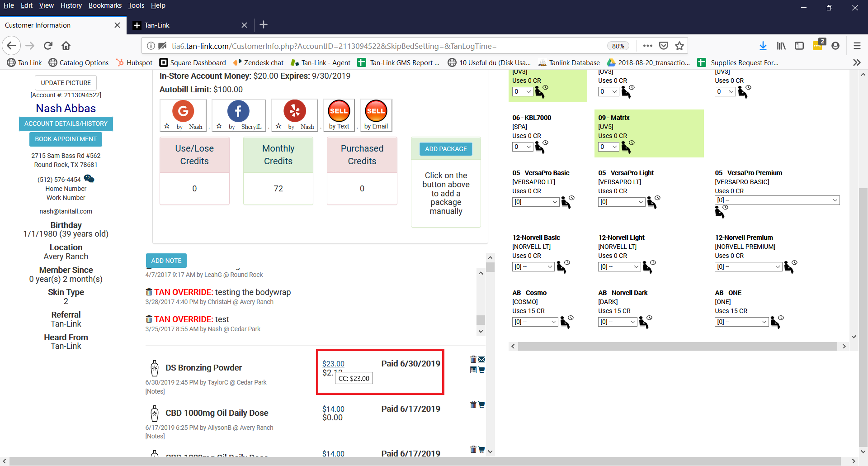Image resolution: width=868 pixels, height=466 pixels.
Task: Click the bed list horizontal scrollbar
Action: tap(678, 346)
